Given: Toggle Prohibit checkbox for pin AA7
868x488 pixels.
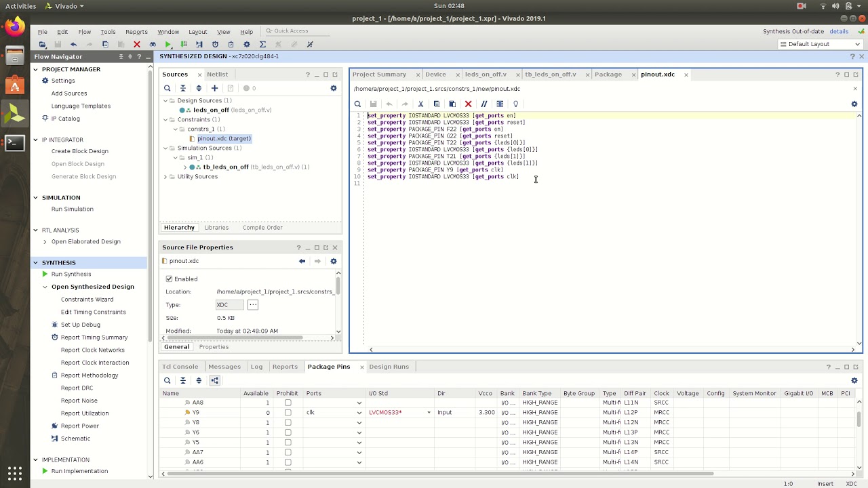Looking at the screenshot, I should coord(288,452).
